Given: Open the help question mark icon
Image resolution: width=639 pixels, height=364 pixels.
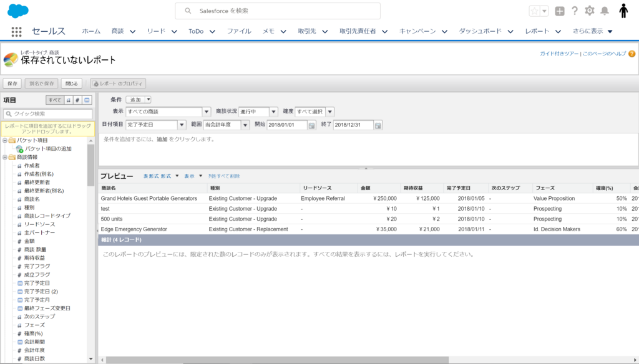Looking at the screenshot, I should (575, 11).
